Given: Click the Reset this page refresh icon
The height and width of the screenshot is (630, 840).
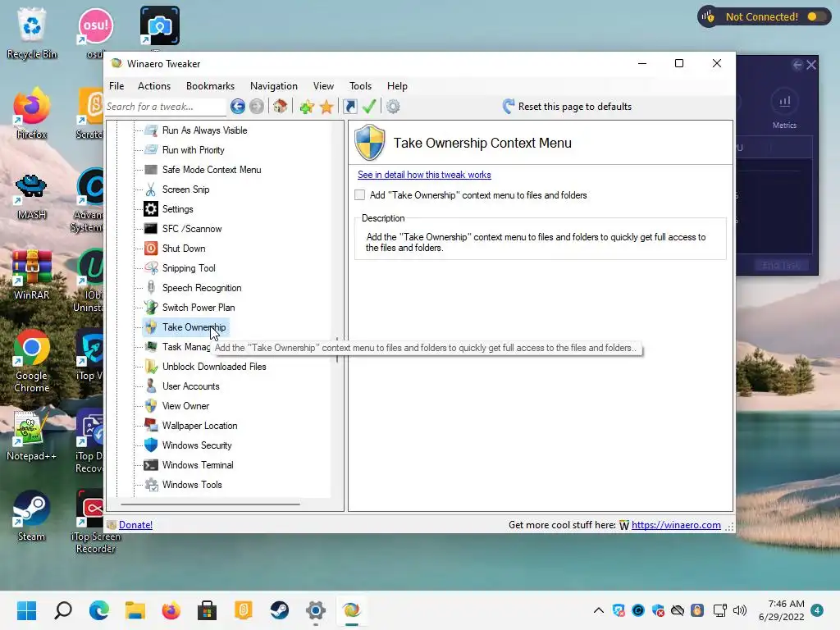Looking at the screenshot, I should click(x=509, y=106).
